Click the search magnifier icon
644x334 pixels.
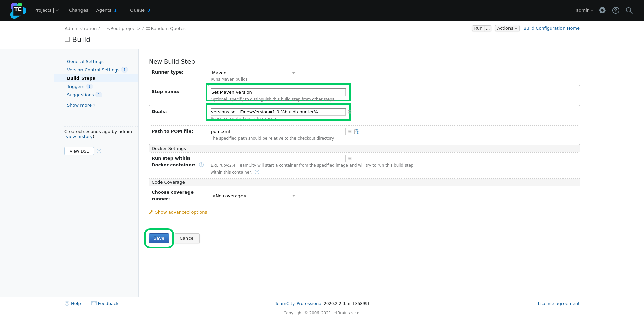tap(629, 10)
